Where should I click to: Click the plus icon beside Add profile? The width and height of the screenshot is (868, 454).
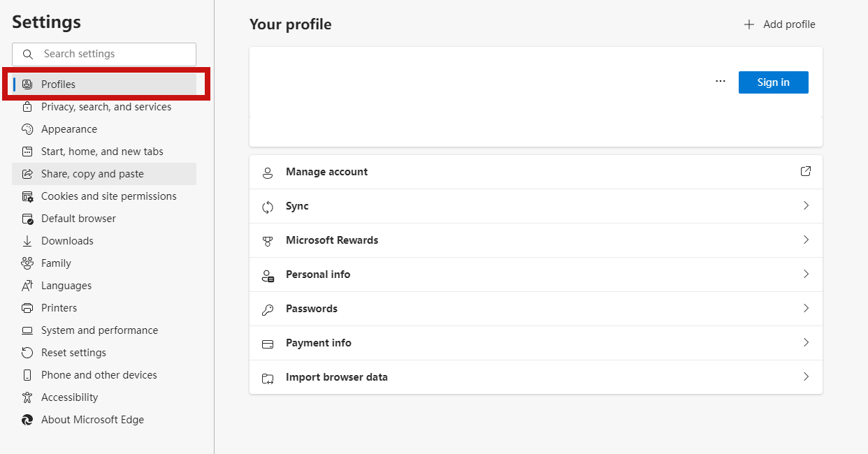[749, 24]
